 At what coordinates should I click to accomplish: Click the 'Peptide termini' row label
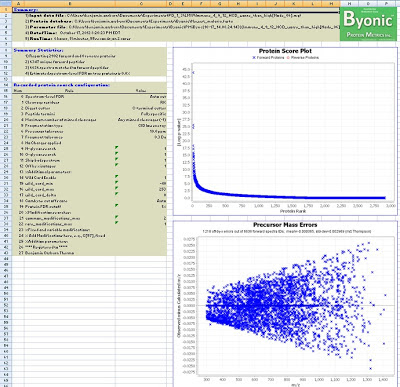click(x=40, y=114)
